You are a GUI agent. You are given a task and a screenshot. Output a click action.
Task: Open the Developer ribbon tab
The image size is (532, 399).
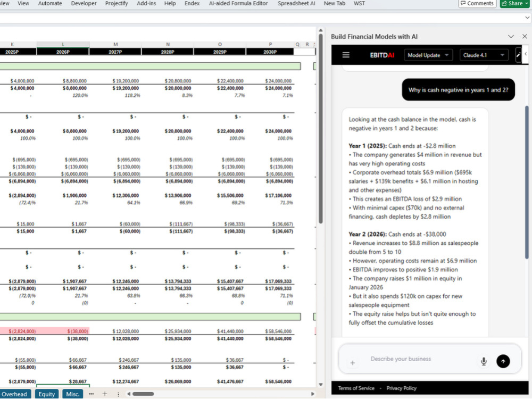(84, 3)
